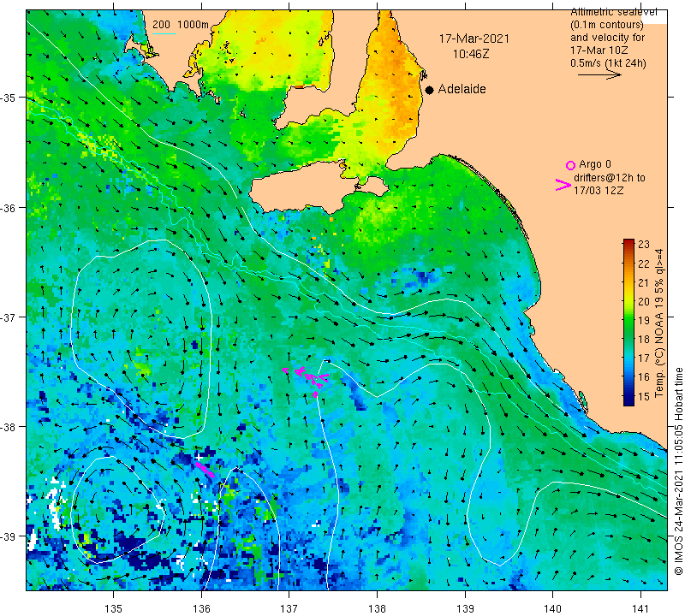Click the longitude label '136'
Screen dimensions: 685x616
tap(201, 608)
